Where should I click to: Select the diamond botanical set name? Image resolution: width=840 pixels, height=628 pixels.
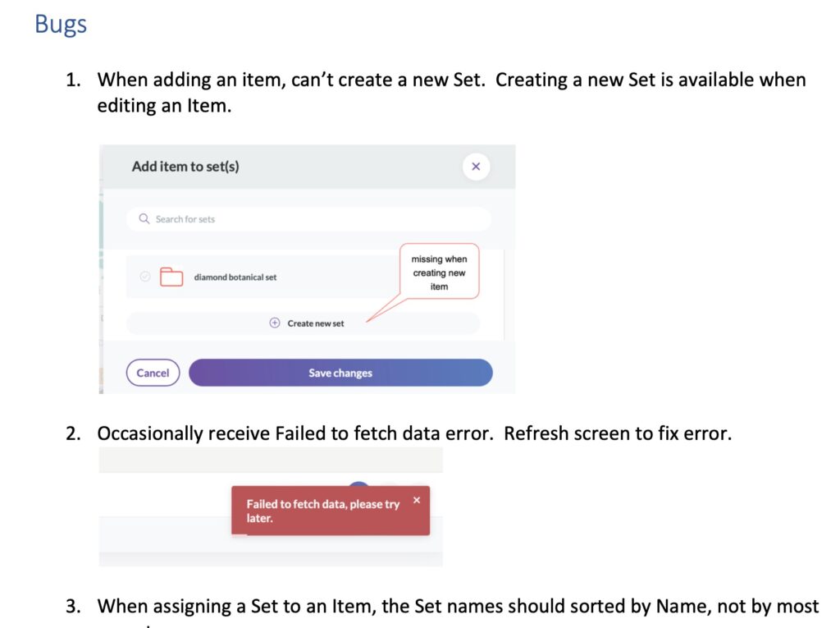coord(235,277)
